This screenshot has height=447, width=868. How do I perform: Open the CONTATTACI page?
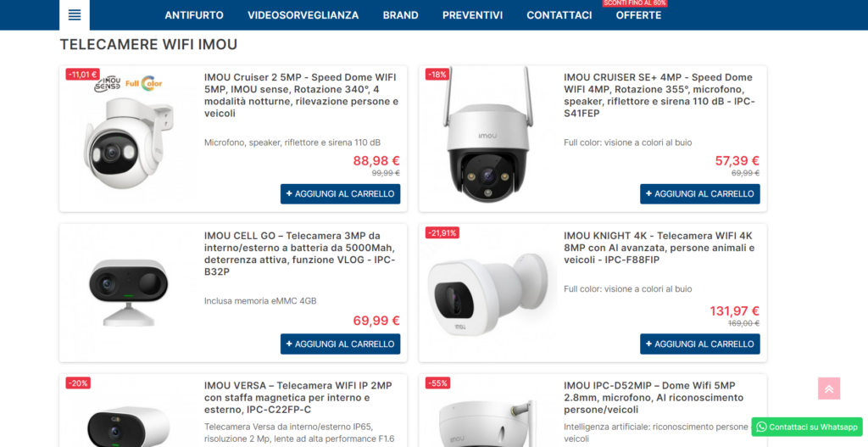click(559, 15)
